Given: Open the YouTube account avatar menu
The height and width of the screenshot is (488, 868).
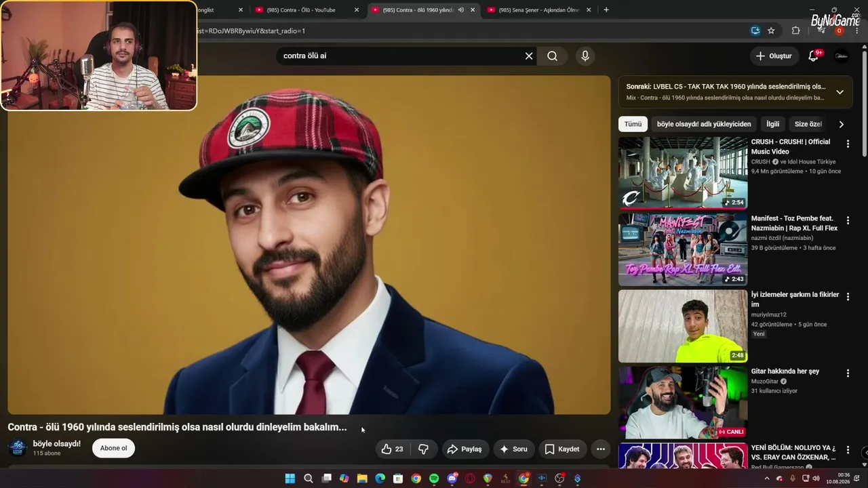Looking at the screenshot, I should pos(842,56).
